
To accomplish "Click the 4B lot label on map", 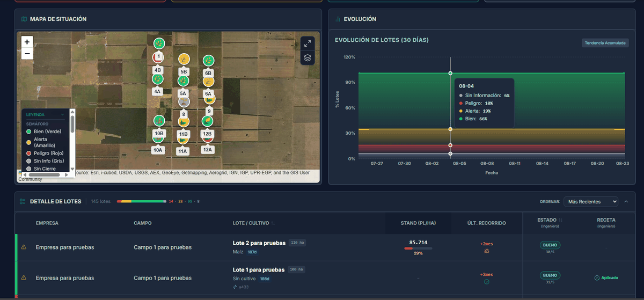I will tap(158, 70).
